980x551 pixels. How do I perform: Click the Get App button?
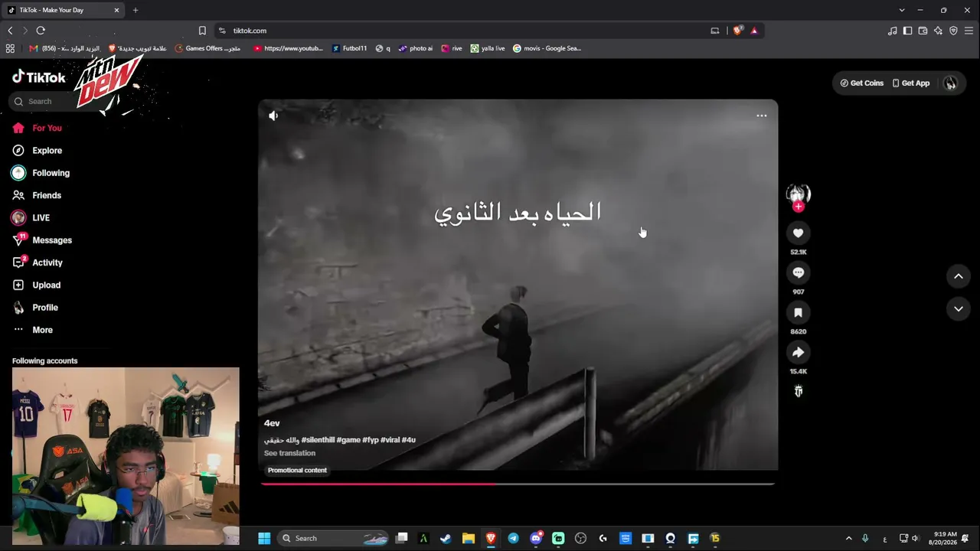pos(910,83)
